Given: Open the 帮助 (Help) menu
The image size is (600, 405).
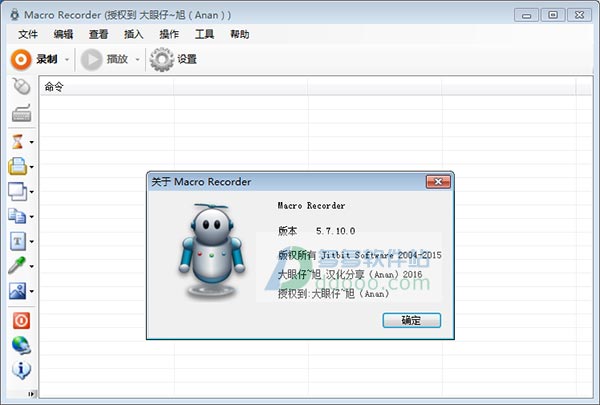Looking at the screenshot, I should 240,34.
